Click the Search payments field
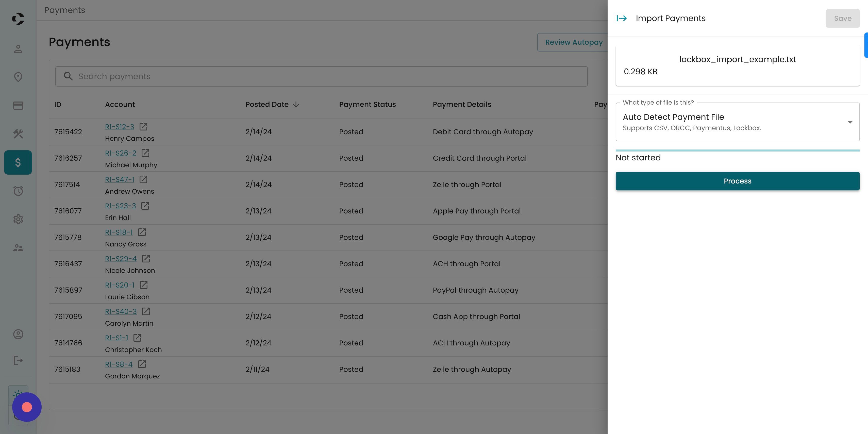This screenshot has width=868, height=434. 321,76
